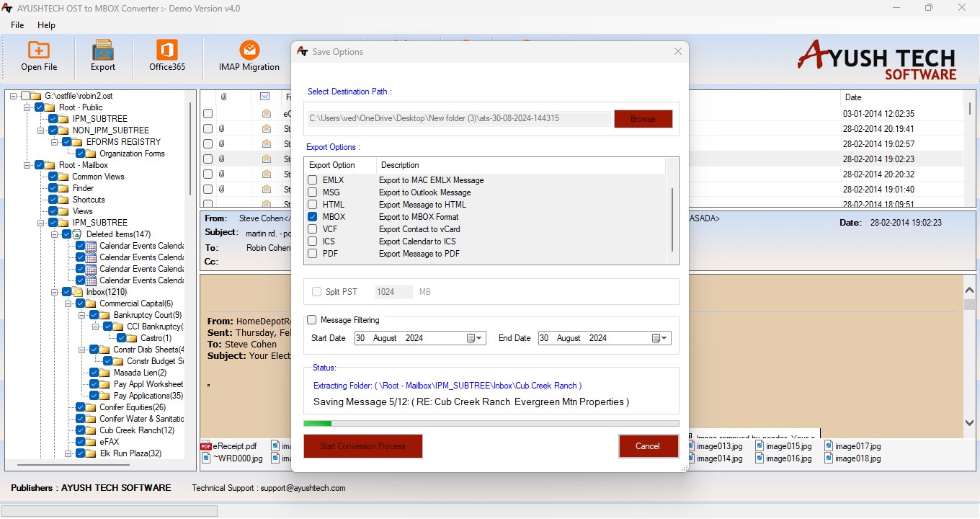The width and height of the screenshot is (980, 519).
Task: Click the eReceipt.pdf attachment PDF icon
Action: [x=206, y=446]
